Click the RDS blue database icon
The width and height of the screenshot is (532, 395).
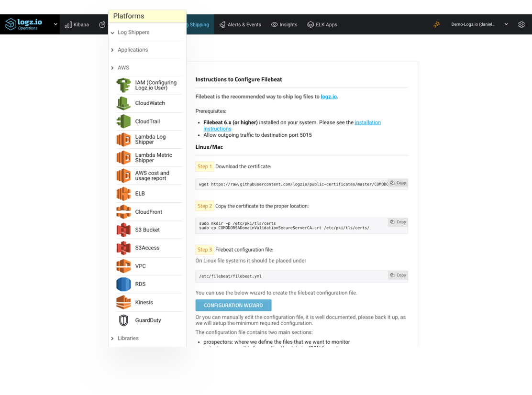tap(123, 284)
